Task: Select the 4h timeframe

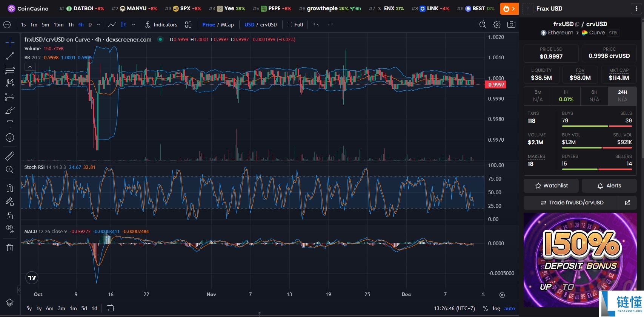Action: point(81,25)
